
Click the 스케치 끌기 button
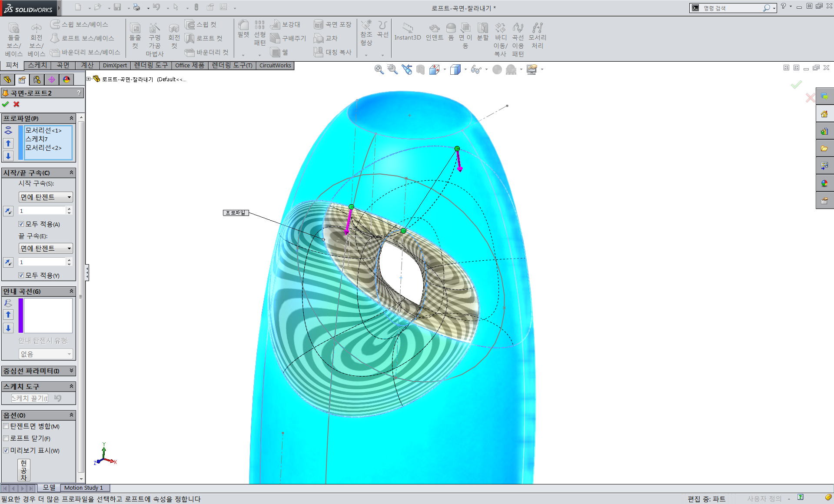tap(30, 398)
